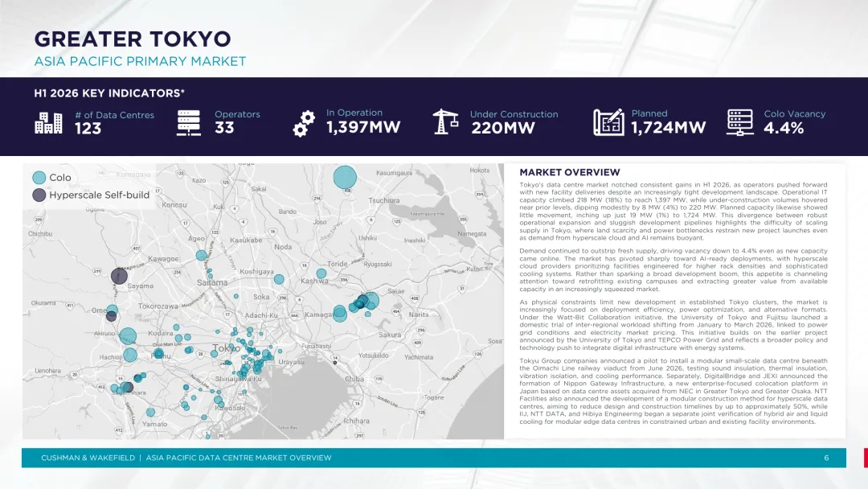868x489 pixels.
Task: Click the Colo Vacancy label
Action: (x=794, y=113)
